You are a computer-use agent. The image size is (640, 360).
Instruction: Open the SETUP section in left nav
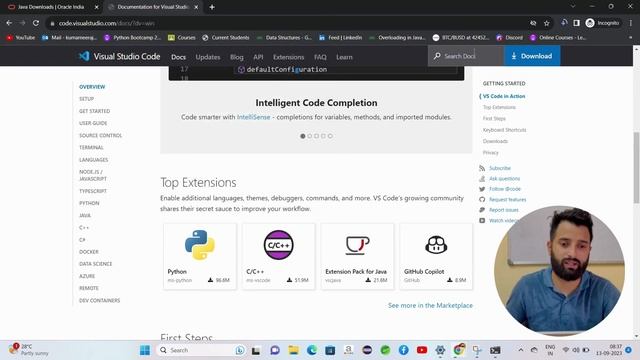pyautogui.click(x=87, y=99)
